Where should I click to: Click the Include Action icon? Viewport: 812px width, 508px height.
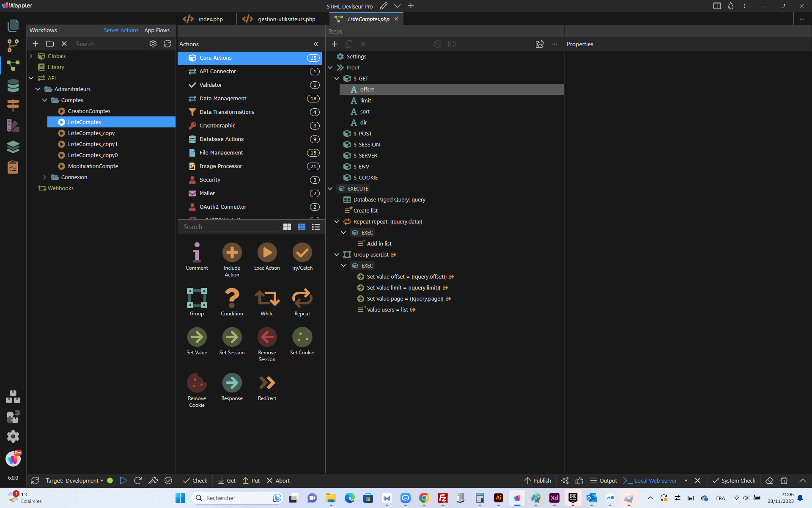232,252
